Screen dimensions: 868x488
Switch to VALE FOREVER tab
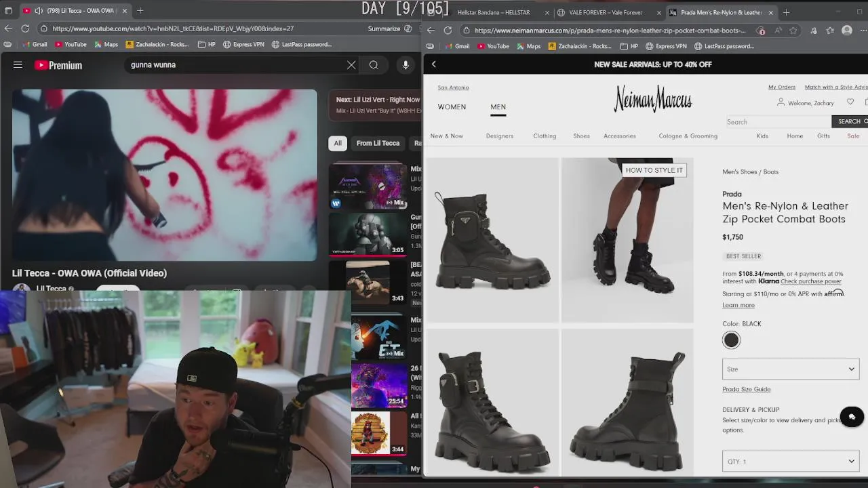606,12
